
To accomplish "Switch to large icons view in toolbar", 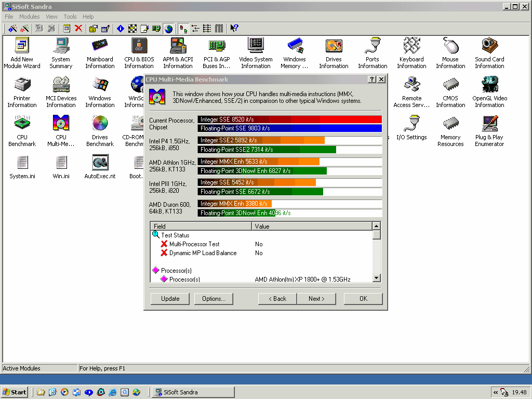I will [x=183, y=29].
